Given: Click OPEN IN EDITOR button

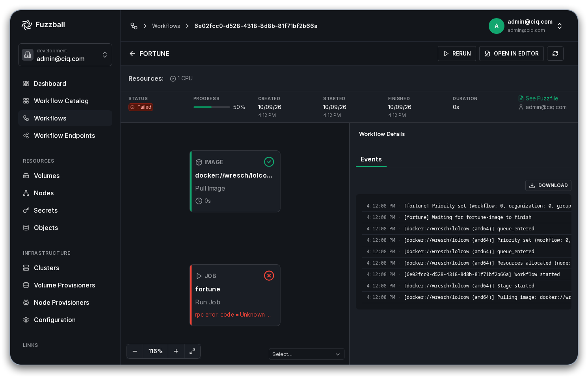Looking at the screenshot, I should pyautogui.click(x=512, y=54).
